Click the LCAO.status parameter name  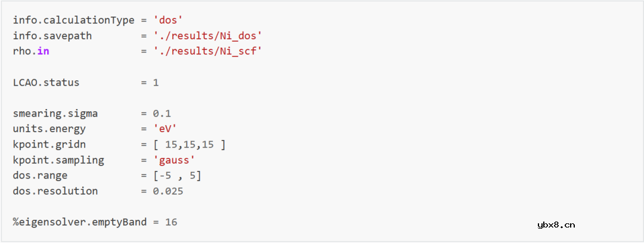point(46,82)
